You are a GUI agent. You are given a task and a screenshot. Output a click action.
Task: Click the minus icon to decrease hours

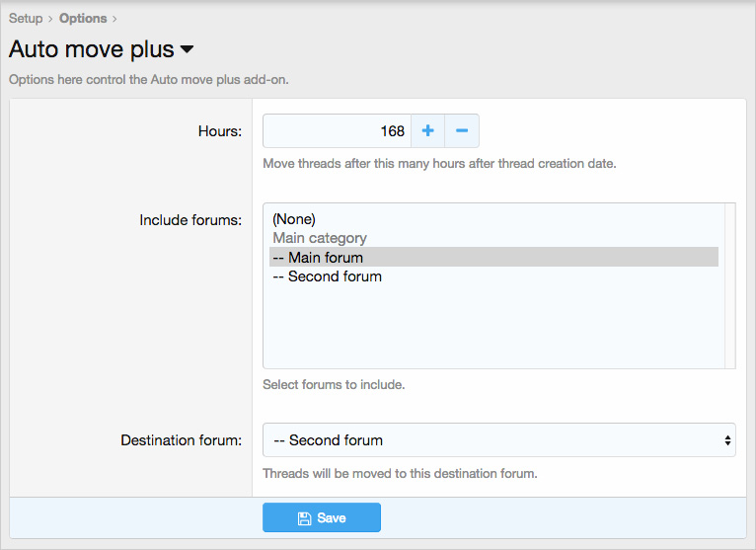point(461,130)
